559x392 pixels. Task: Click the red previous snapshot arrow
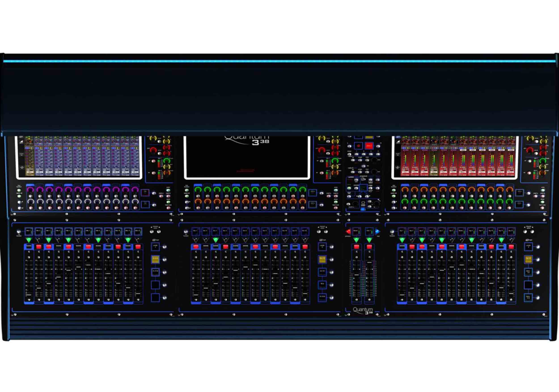[348, 231]
